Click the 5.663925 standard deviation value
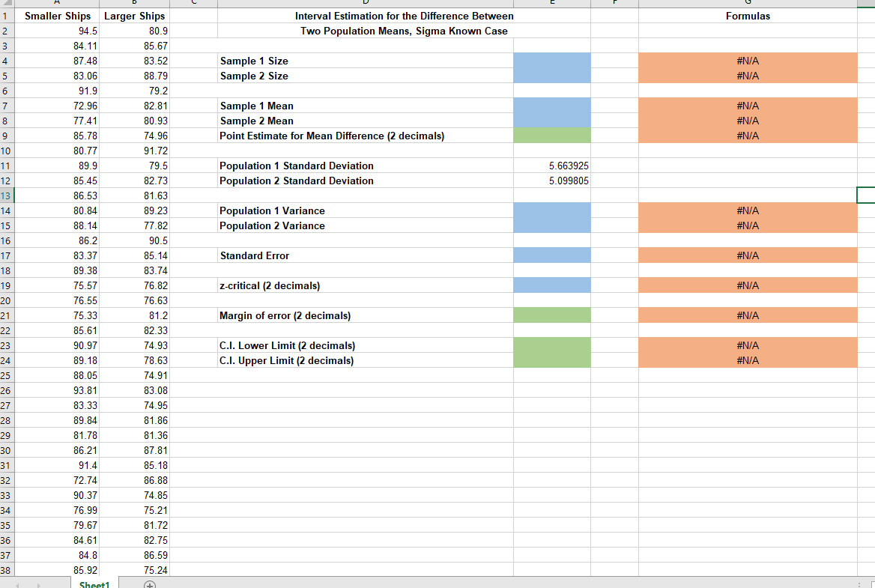The height and width of the screenshot is (588, 875). pos(568,166)
